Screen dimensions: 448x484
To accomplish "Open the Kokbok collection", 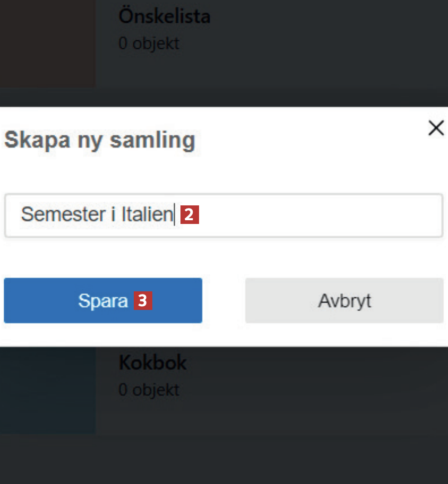I will [152, 363].
